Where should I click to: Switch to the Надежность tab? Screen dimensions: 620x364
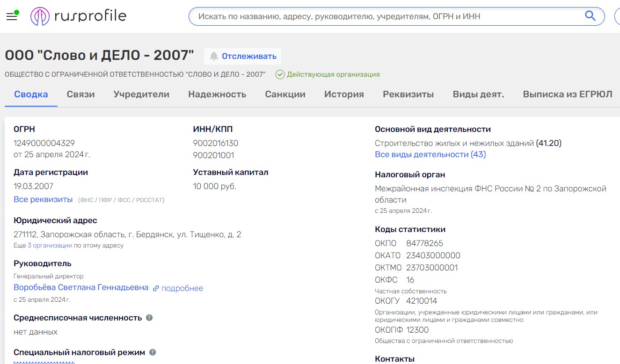click(x=218, y=94)
